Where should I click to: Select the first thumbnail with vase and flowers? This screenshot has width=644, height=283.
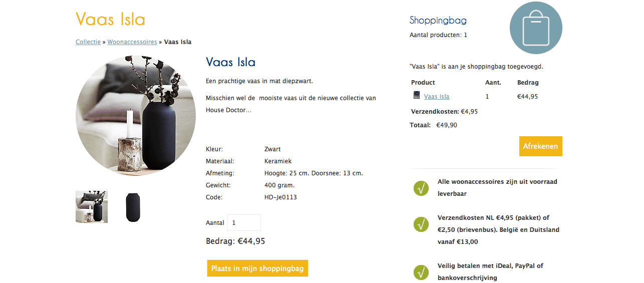92,207
